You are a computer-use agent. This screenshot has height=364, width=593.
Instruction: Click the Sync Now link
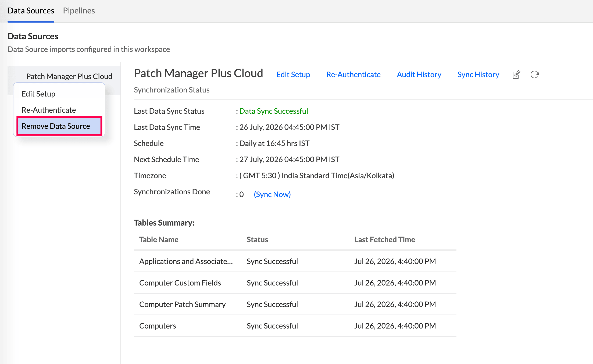point(272,194)
